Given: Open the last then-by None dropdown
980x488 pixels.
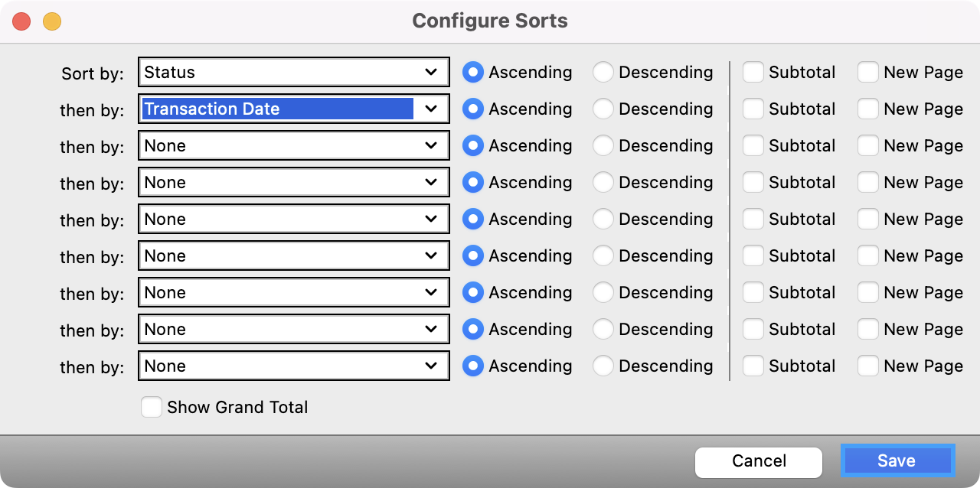Looking at the screenshot, I should (x=293, y=366).
